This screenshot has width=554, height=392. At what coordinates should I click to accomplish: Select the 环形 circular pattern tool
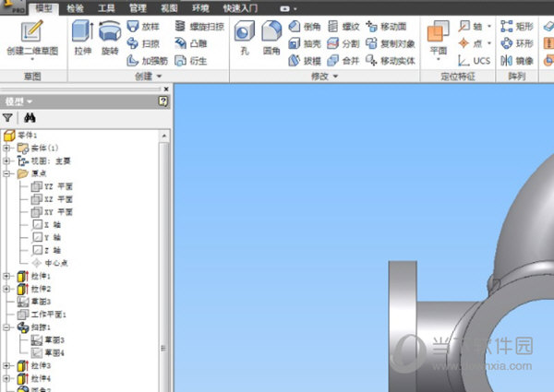pyautogui.click(x=517, y=43)
